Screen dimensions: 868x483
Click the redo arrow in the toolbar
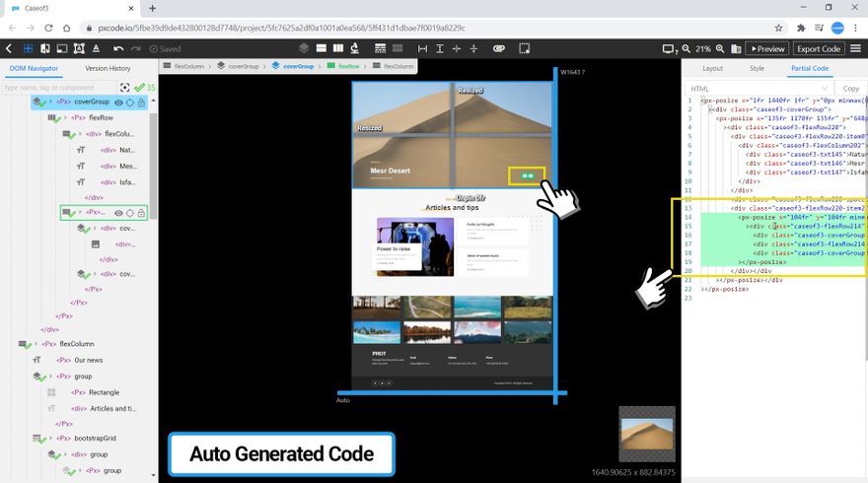(x=135, y=48)
